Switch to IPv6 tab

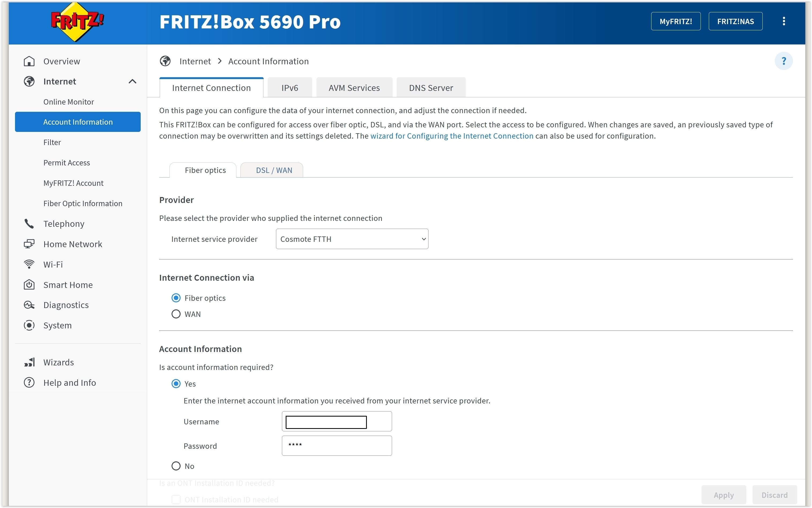(289, 88)
